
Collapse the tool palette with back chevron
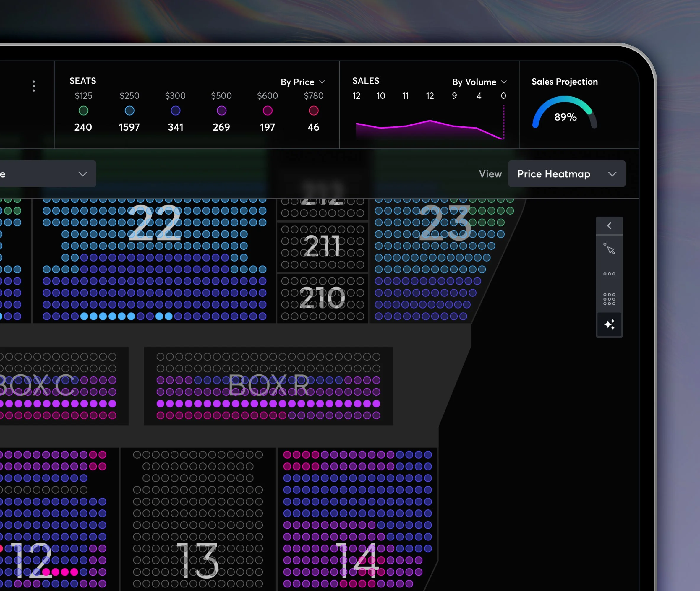(609, 225)
